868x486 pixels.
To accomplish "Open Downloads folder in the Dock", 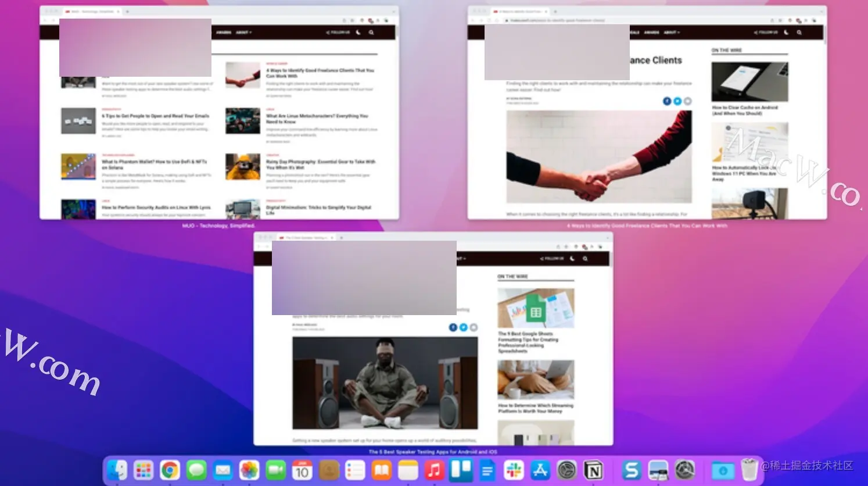I will click(723, 470).
